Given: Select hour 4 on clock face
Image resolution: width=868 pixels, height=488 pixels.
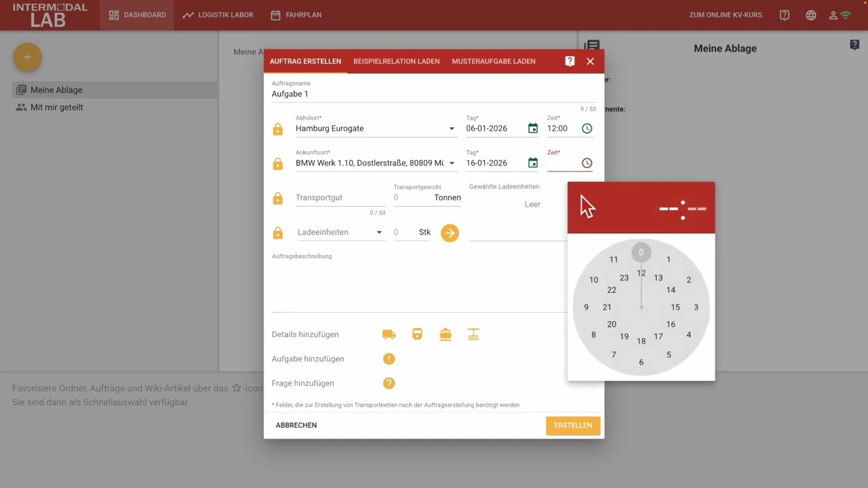Looking at the screenshot, I should [688, 335].
